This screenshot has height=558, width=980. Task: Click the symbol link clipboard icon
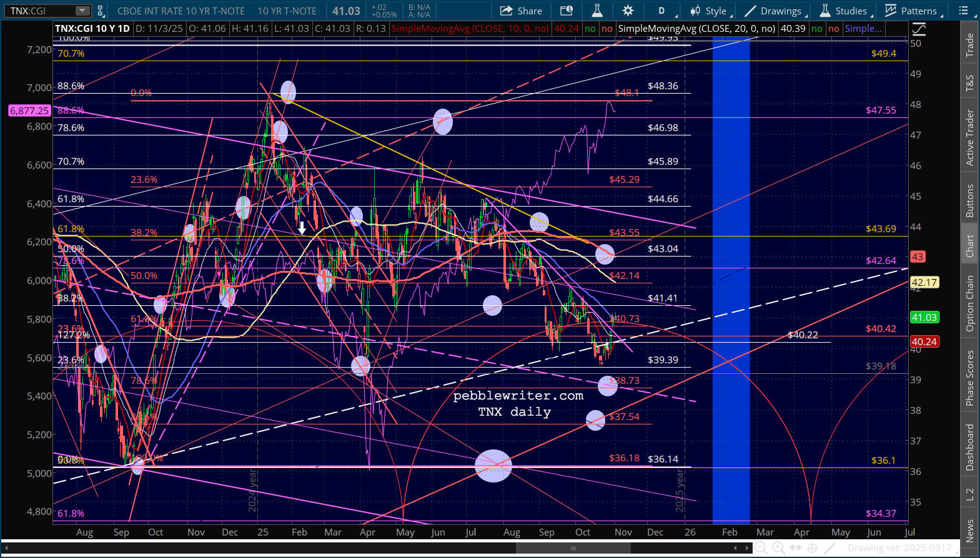[101, 11]
